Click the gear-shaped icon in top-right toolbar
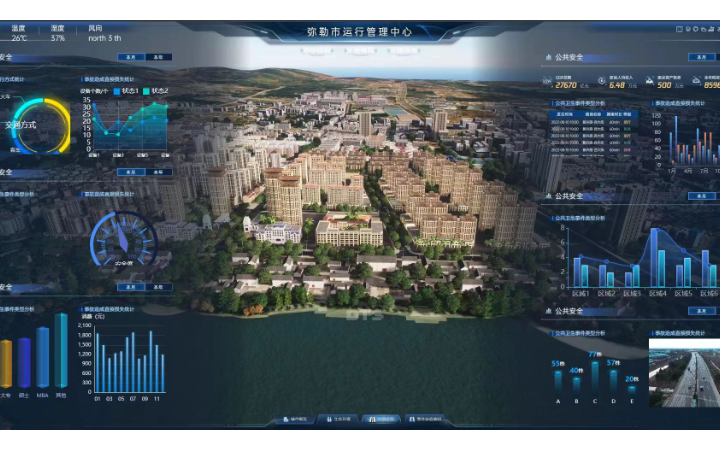720x450 pixels. pos(695,29)
